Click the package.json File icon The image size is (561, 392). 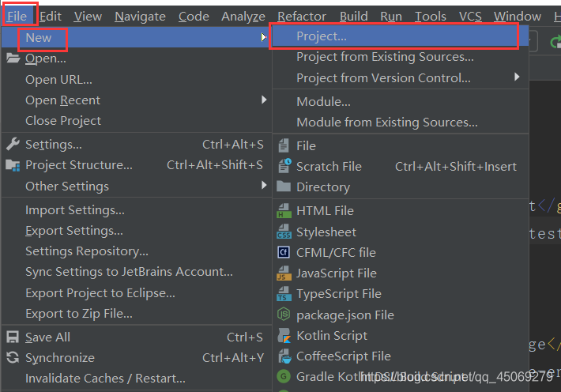[x=284, y=315]
